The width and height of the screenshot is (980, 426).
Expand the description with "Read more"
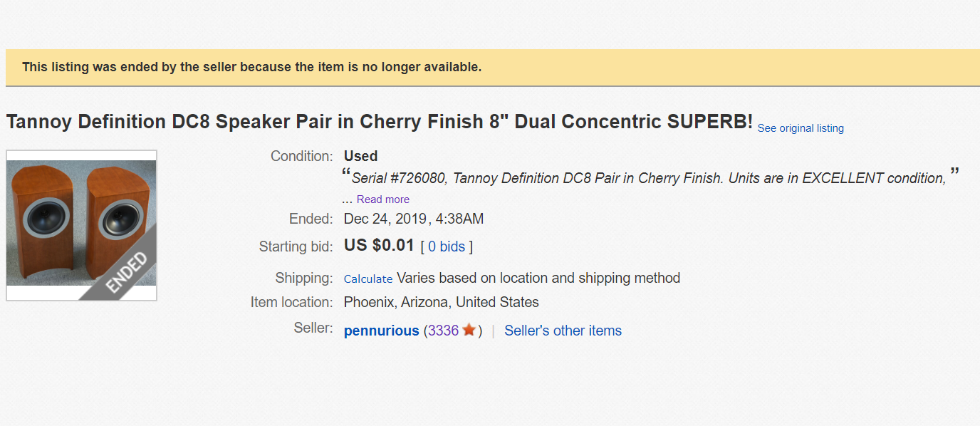(383, 199)
